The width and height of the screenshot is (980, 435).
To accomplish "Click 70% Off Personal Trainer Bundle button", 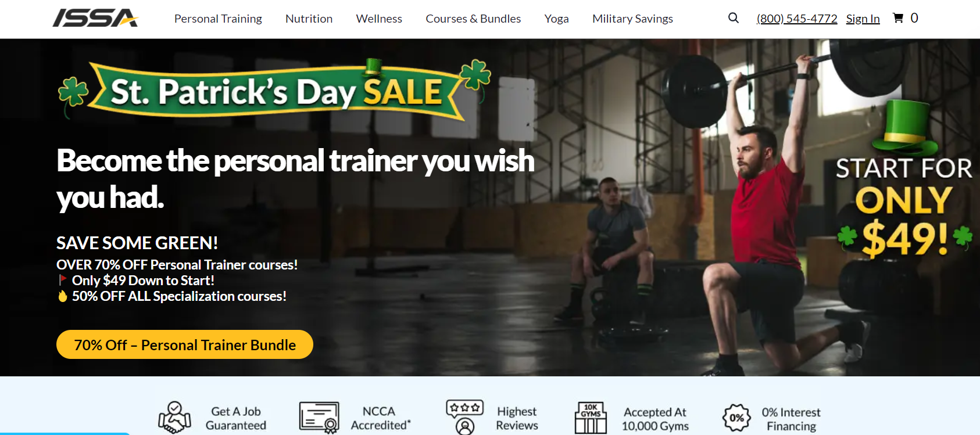I will tap(185, 344).
